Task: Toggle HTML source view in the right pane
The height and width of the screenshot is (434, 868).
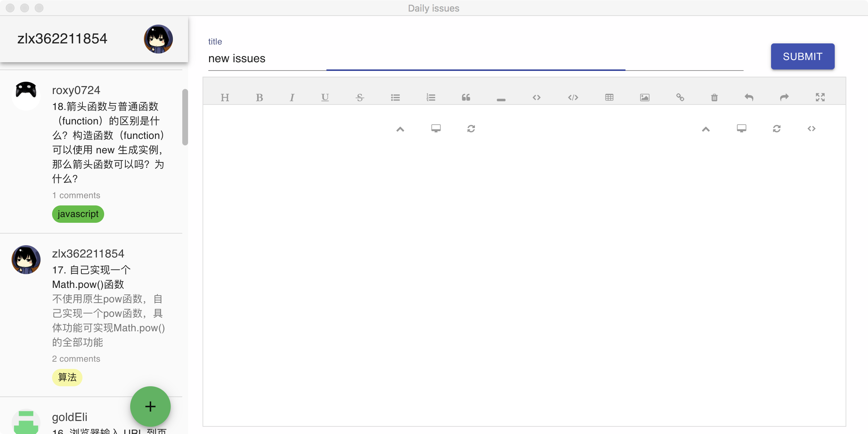Action: [811, 128]
